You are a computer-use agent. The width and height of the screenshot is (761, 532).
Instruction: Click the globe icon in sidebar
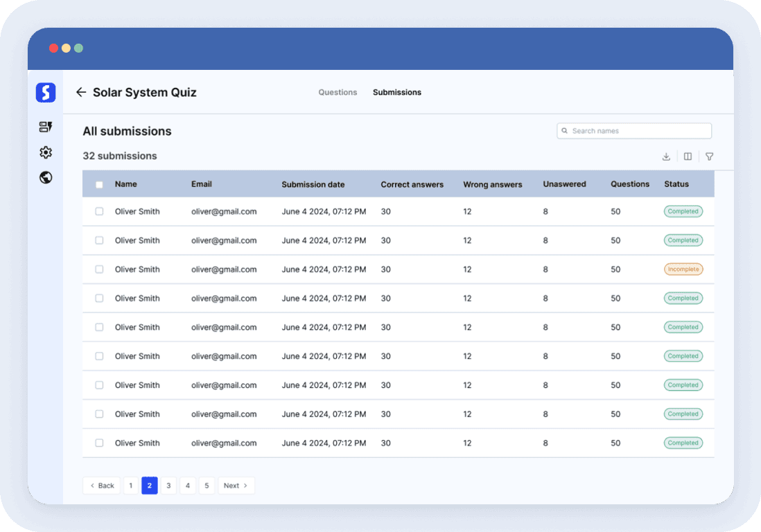coord(46,178)
